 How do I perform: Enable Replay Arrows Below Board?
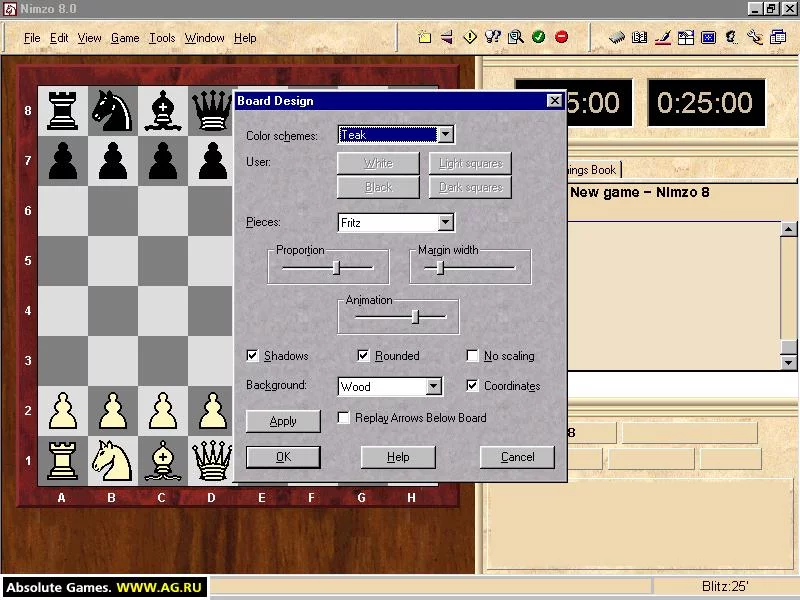(343, 418)
